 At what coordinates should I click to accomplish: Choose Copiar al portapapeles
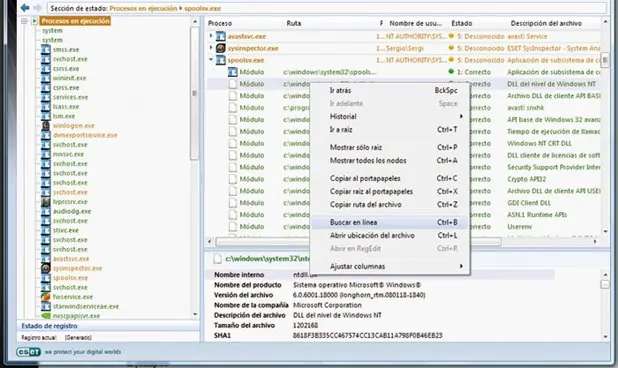click(x=390, y=178)
